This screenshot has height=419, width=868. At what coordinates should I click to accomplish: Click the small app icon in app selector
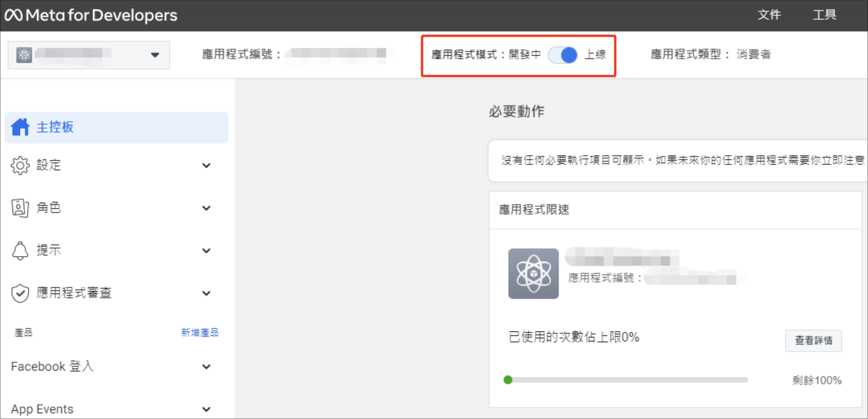(x=24, y=55)
